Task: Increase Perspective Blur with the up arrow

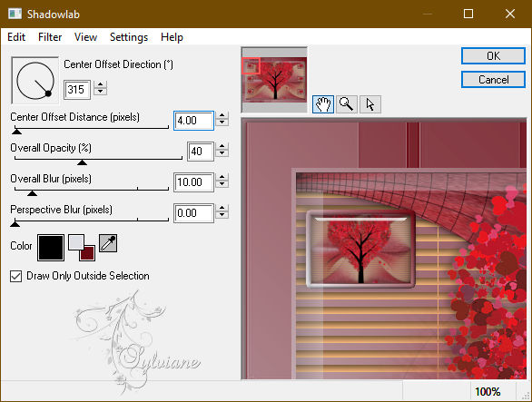Action: click(222, 209)
